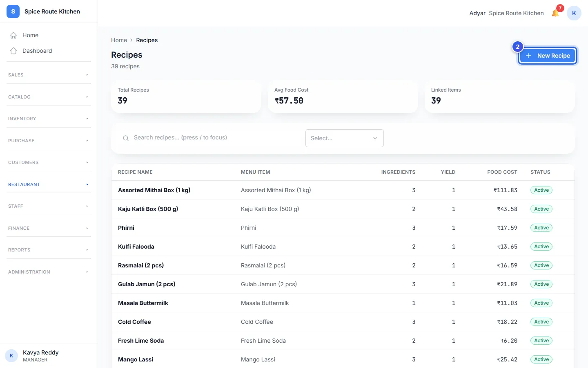Viewport: 588px width, 368px height.
Task: Open the Phirni recipe row
Action: [x=343, y=228]
